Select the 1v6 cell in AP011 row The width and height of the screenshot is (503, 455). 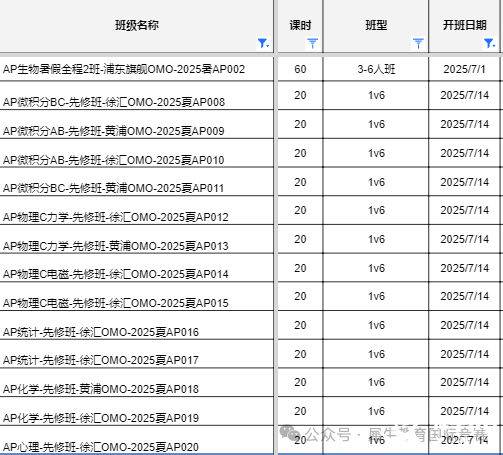click(x=376, y=182)
